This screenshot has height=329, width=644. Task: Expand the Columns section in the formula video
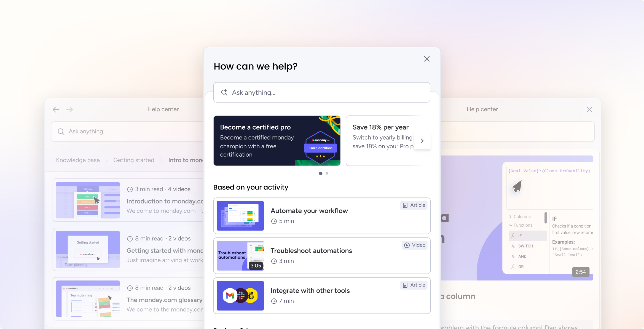(x=520, y=216)
